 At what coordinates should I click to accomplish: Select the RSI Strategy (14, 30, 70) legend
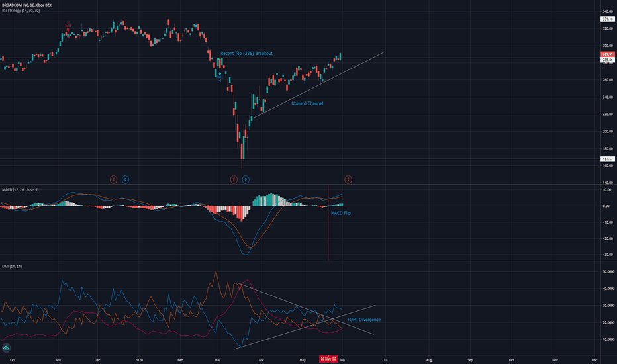(21, 11)
